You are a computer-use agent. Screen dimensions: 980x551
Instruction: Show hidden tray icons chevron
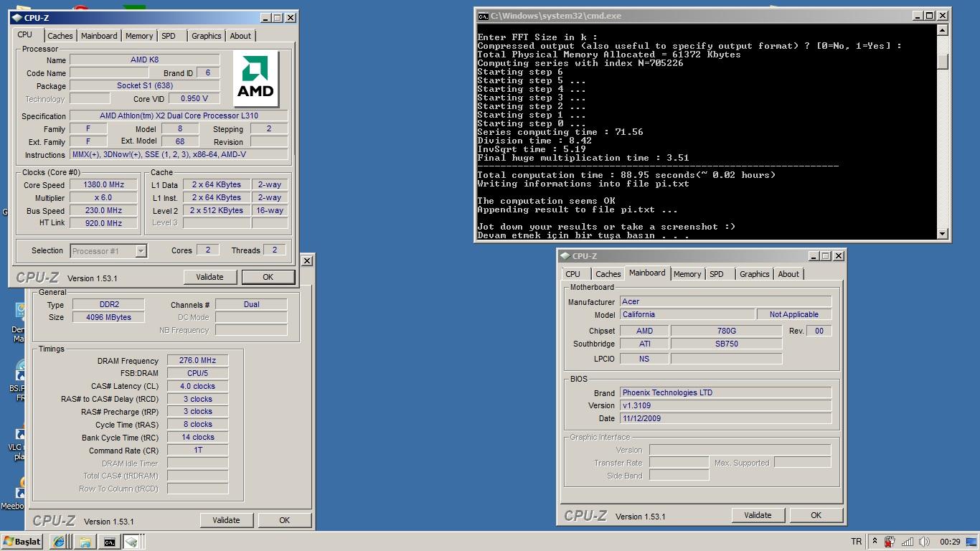click(875, 542)
